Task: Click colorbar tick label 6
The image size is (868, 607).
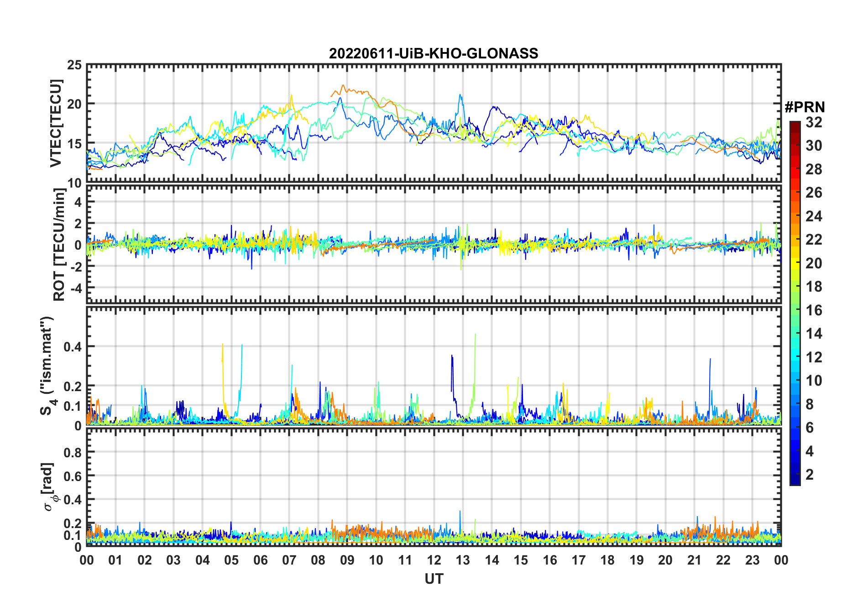Action: (810, 428)
